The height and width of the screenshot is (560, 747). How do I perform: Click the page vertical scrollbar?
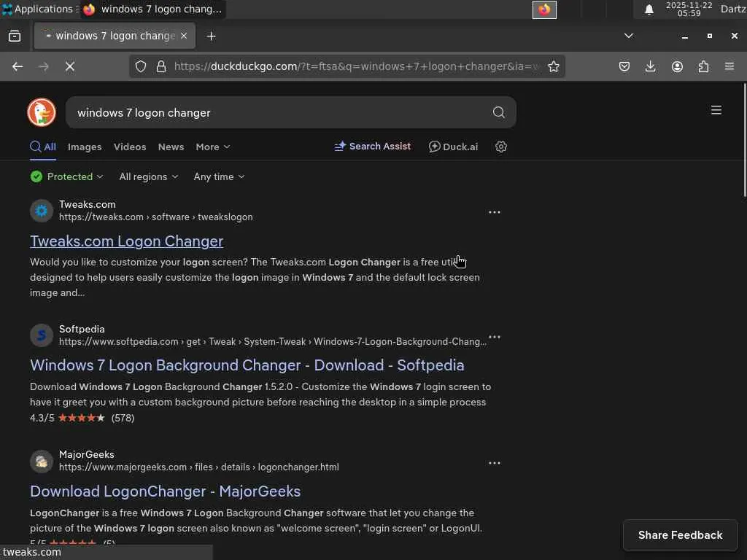pos(744,140)
